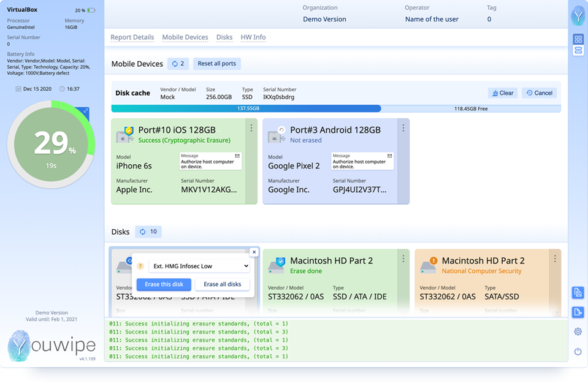The width and height of the screenshot is (588, 383).
Task: Click the save report icon in right sidebar
Action: tap(578, 292)
